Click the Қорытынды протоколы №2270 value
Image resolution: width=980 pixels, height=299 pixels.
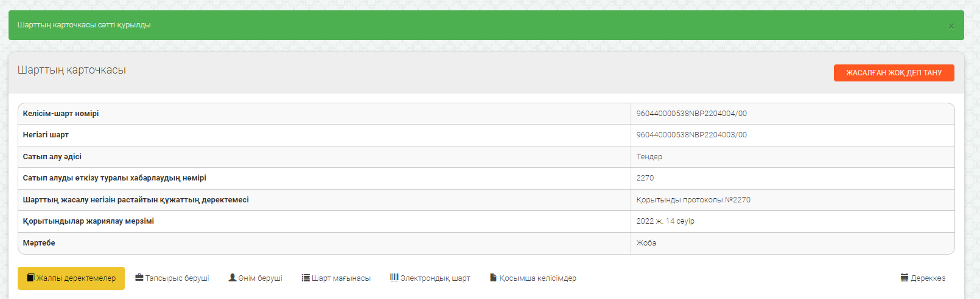point(693,200)
